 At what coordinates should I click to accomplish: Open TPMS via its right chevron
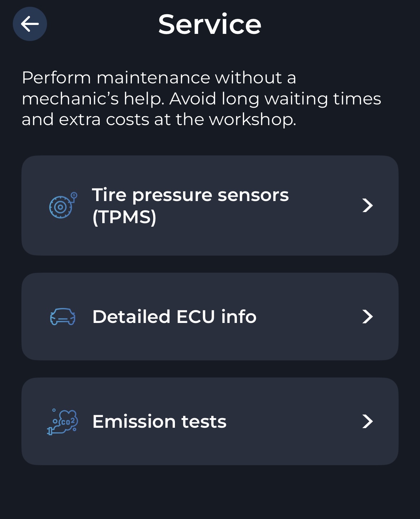click(367, 205)
